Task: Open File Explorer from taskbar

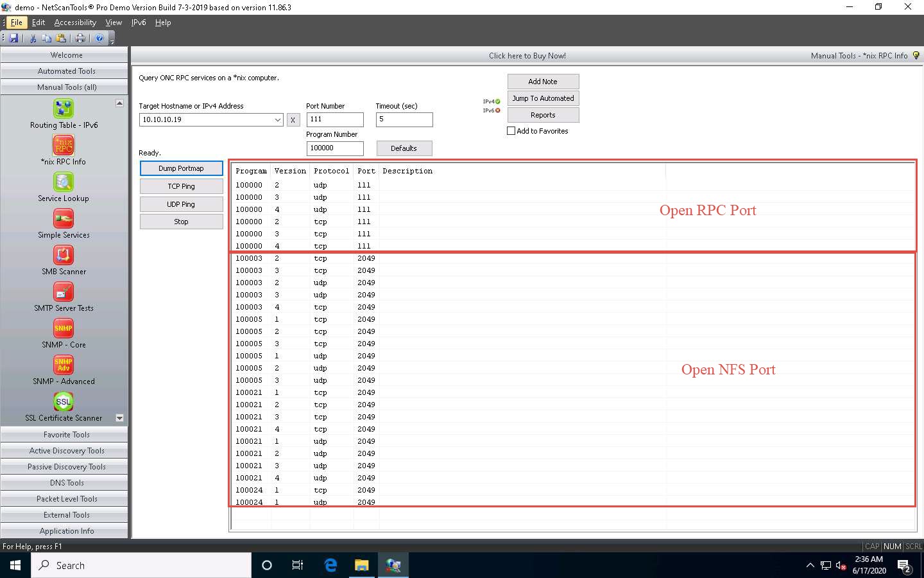Action: 362,565
